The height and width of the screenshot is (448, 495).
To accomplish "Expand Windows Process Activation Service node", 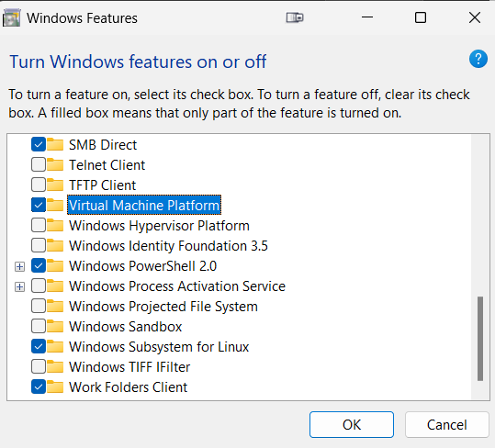I will 19,286.
